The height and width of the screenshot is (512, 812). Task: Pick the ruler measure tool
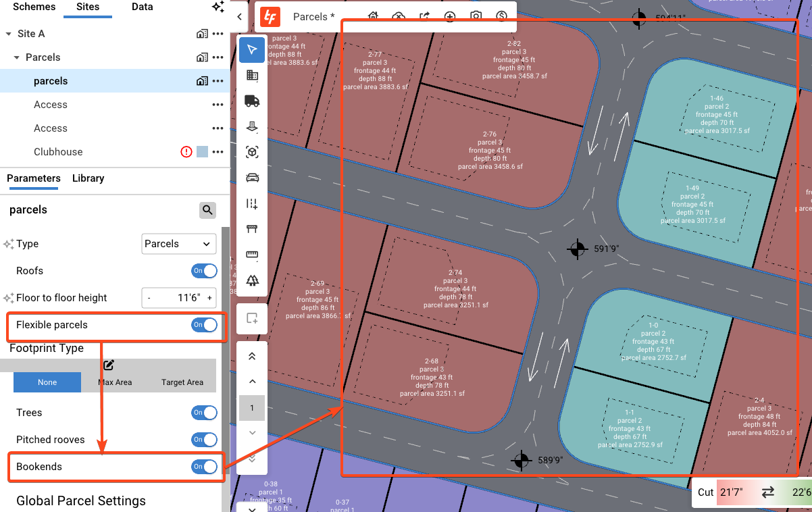point(252,255)
